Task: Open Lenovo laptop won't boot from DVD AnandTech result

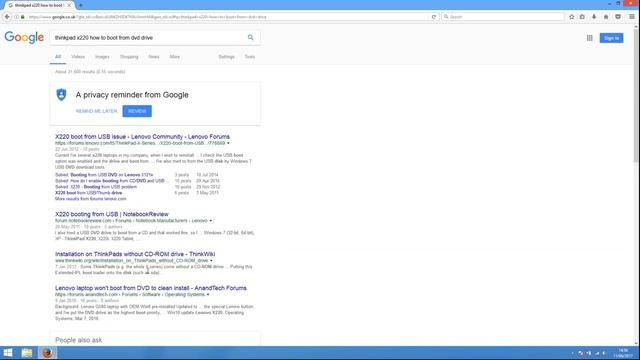Action: pos(151,288)
